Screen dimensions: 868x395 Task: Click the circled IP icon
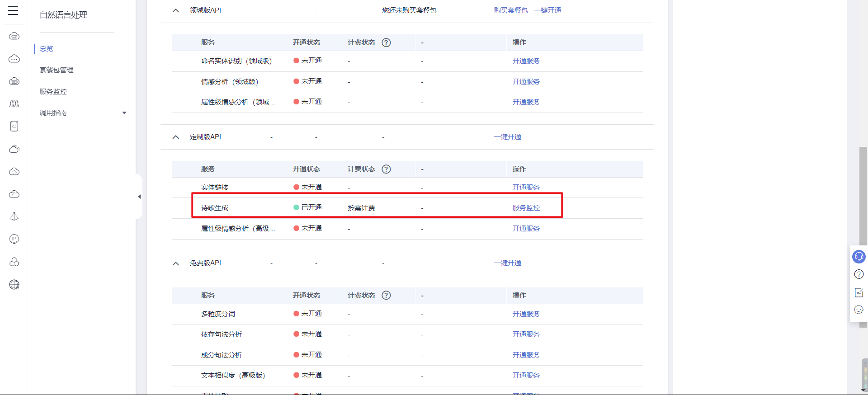pos(14,239)
